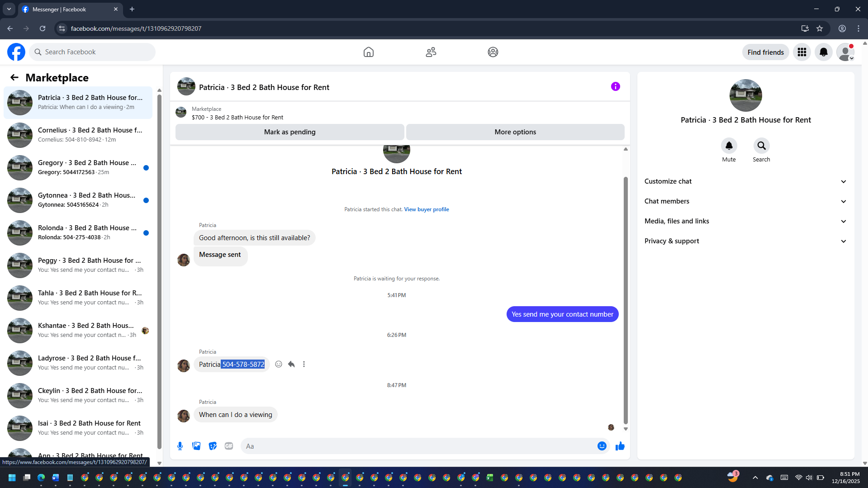Screen dimensions: 868x488
Task: Open the Rolonda conversation
Action: [78, 233]
